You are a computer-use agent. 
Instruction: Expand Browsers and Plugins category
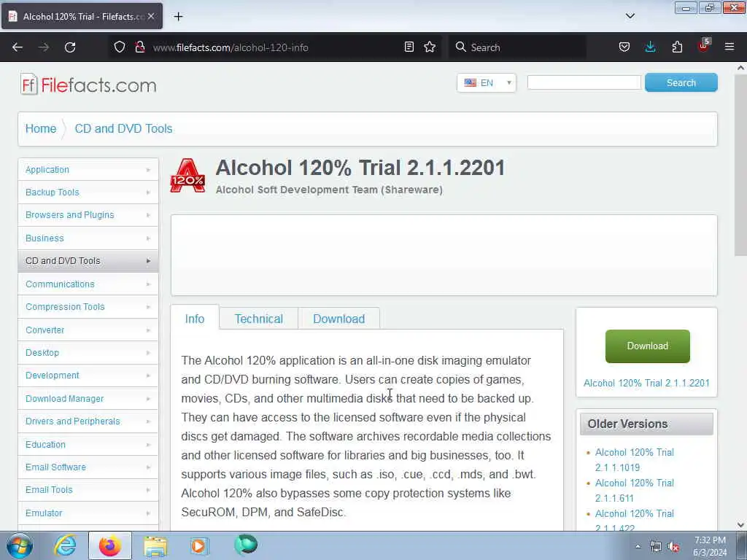[88, 215]
